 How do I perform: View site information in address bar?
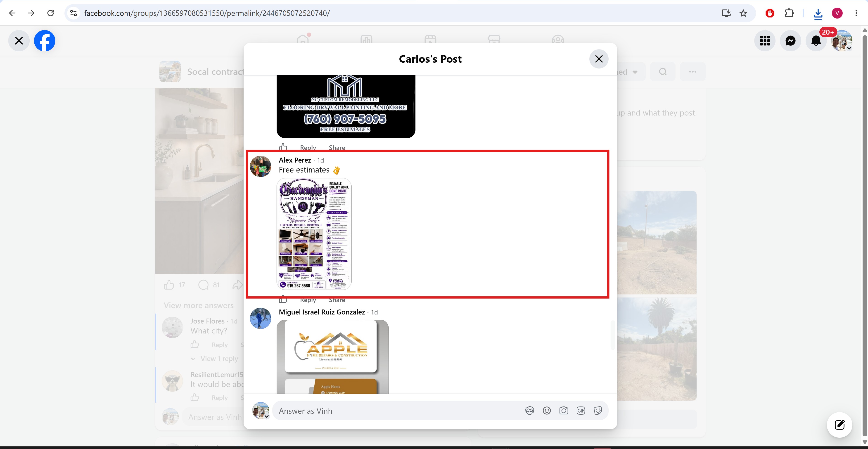coord(74,13)
